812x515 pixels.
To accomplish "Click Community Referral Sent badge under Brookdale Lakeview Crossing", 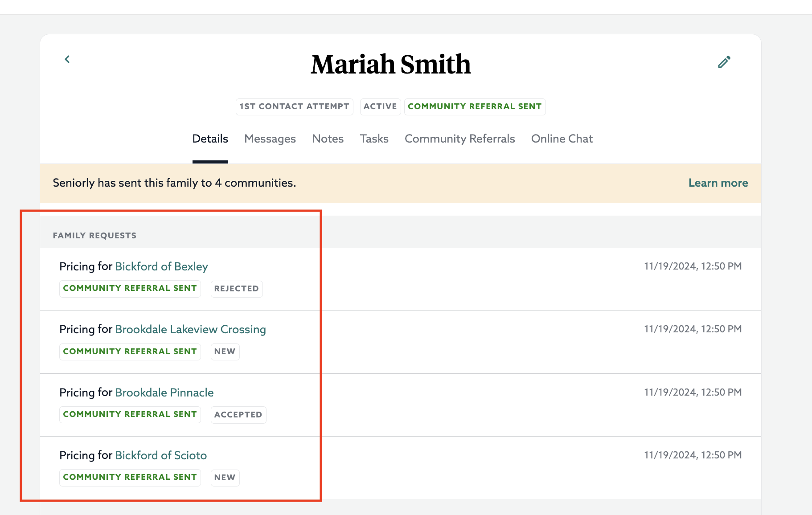I will point(130,352).
